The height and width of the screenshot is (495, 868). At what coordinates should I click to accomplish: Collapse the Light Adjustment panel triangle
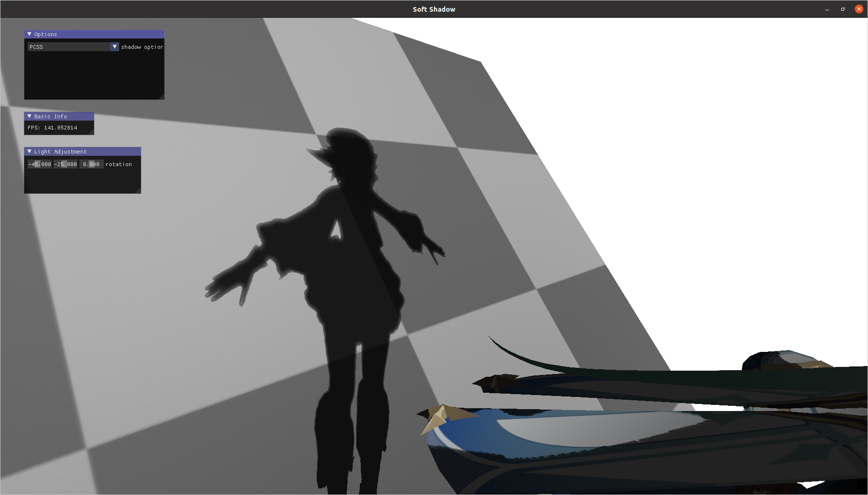point(30,152)
